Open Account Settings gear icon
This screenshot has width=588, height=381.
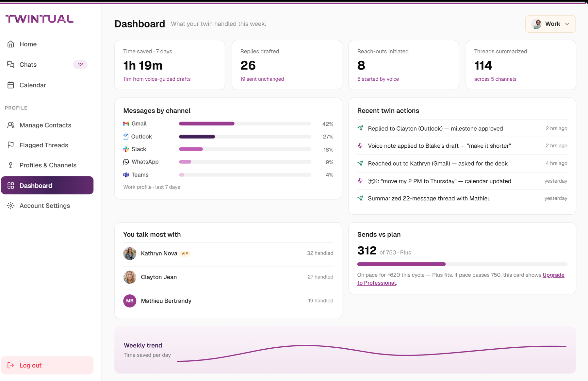(x=11, y=206)
